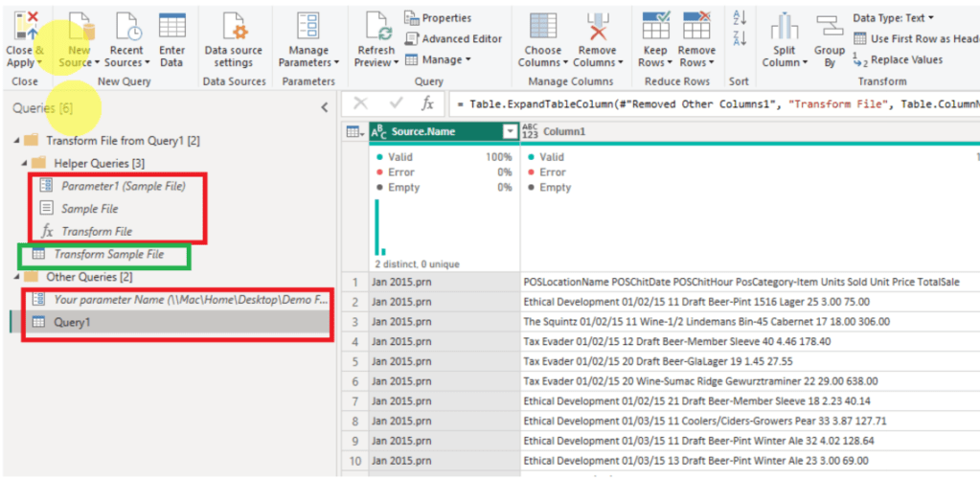Select the Transform Sample File query
Image resolution: width=980 pixels, height=480 pixels.
(108, 254)
